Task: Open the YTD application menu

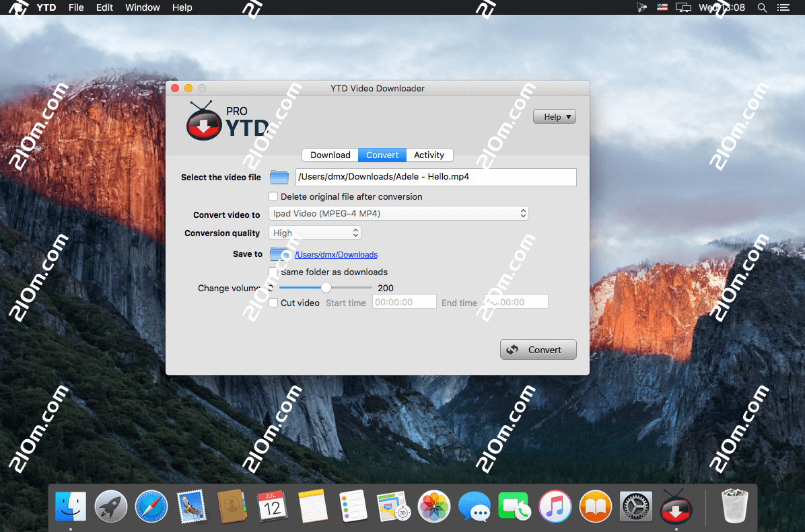Action: point(46,7)
